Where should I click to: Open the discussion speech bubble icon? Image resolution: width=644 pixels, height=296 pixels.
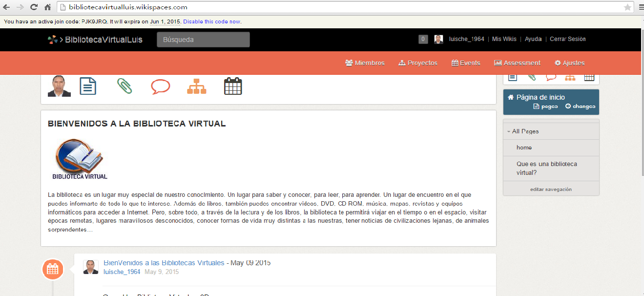pyautogui.click(x=161, y=87)
